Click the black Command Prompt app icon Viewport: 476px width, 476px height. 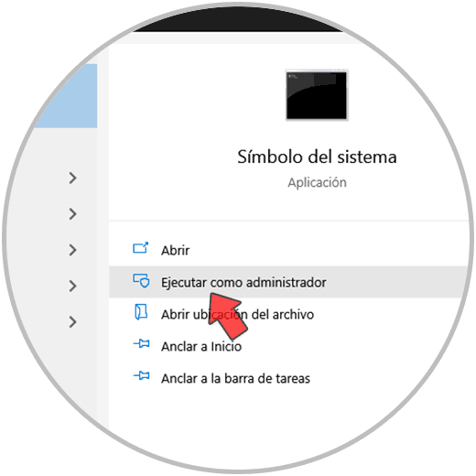coord(317,95)
